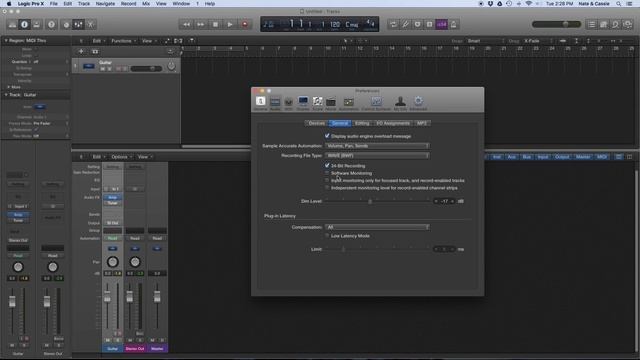640x360 pixels.
Task: Toggle the Mixer button in the control bar
Action: [78, 24]
